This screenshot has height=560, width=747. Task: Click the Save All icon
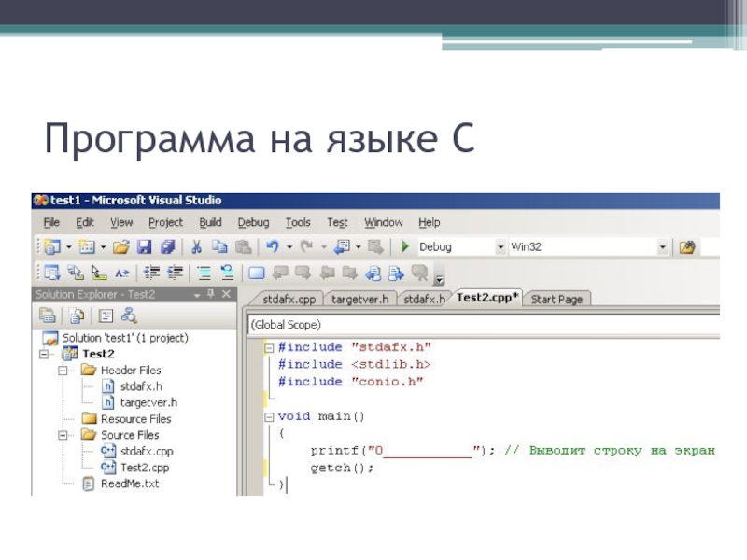tap(167, 247)
